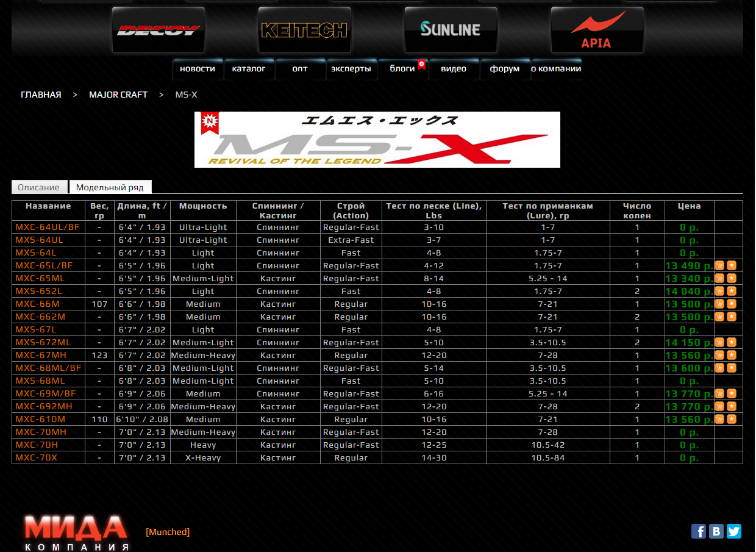756x552 pixels.
Task: Add MXC-65L/BF to the shopping cart
Action: pyautogui.click(x=719, y=265)
